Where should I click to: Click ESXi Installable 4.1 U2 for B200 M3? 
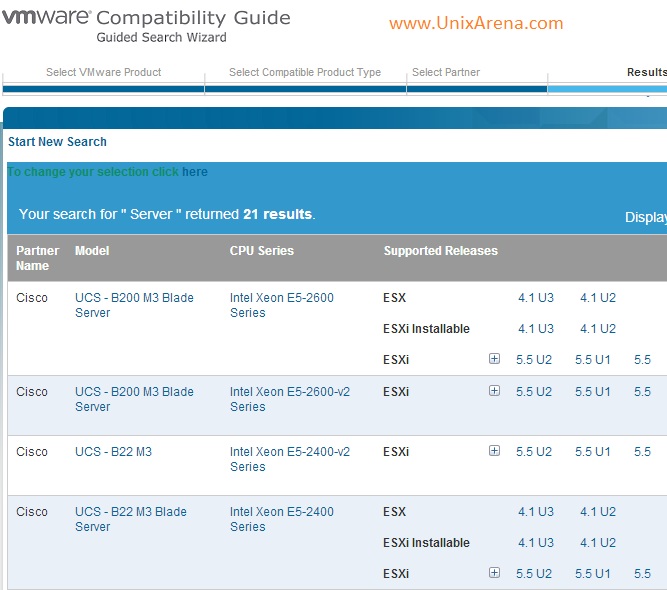click(x=598, y=329)
